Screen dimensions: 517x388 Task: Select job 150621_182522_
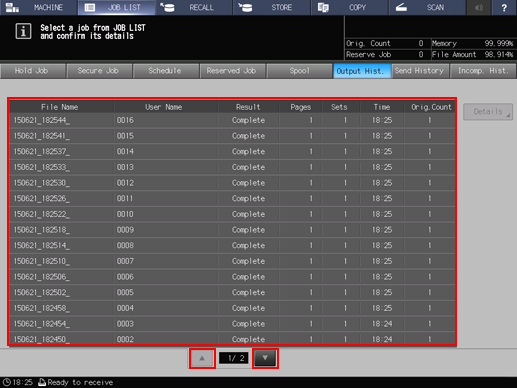(232, 214)
